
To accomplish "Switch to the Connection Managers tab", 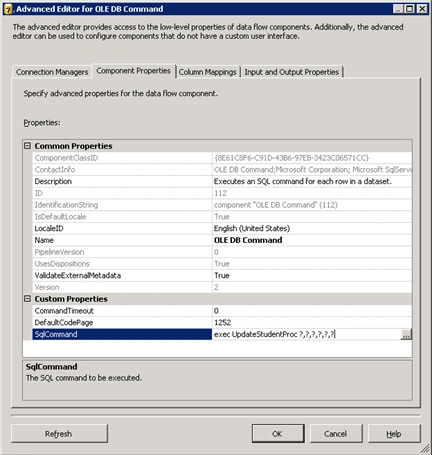I will tap(52, 72).
